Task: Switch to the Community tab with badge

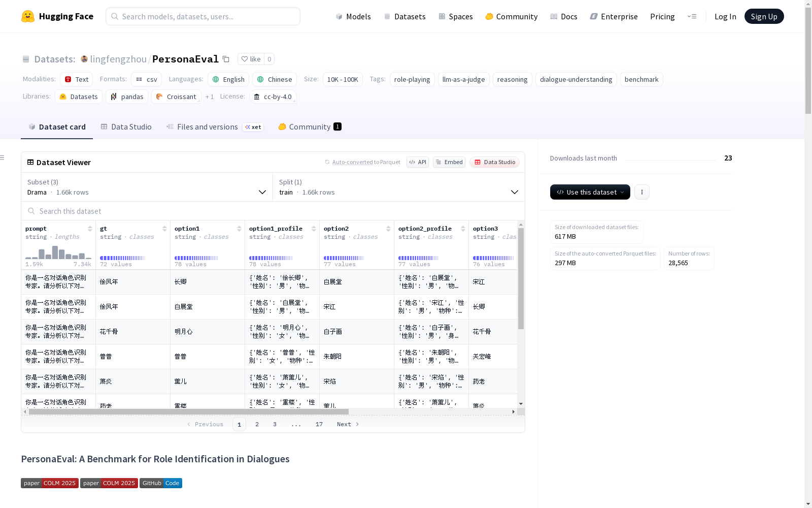Action: tap(310, 127)
